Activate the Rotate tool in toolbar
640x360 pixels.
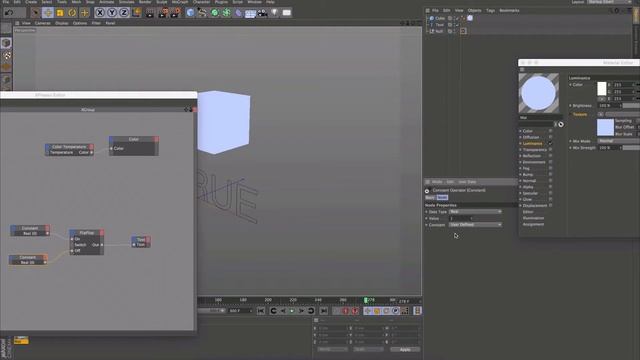coord(72,13)
